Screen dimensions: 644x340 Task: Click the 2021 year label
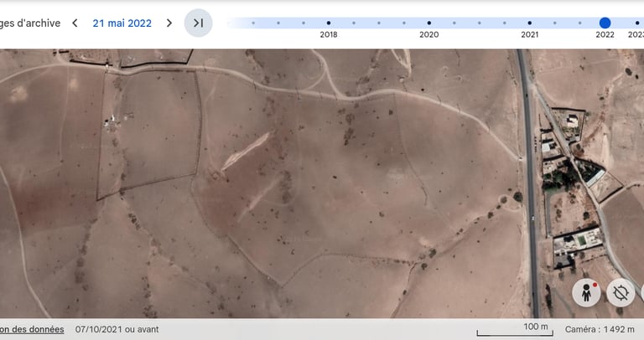coord(530,35)
